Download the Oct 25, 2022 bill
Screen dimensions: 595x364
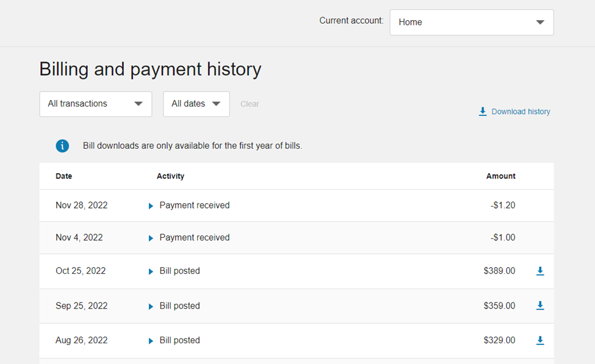pos(540,271)
